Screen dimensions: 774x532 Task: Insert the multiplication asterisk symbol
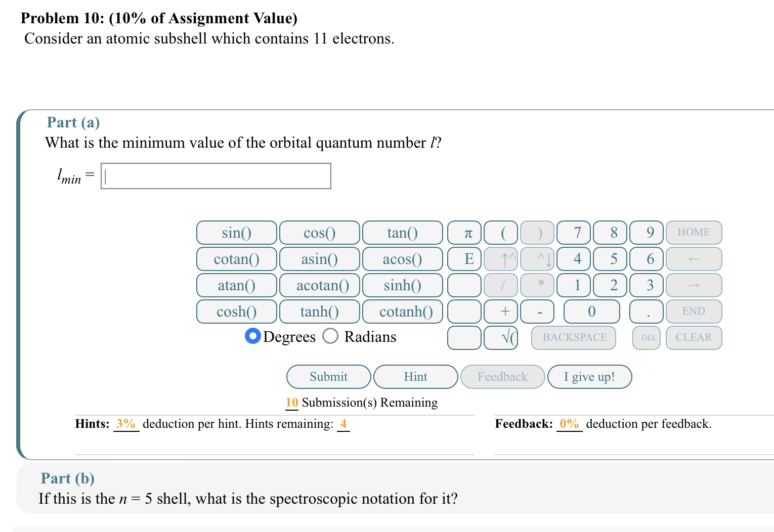537,285
